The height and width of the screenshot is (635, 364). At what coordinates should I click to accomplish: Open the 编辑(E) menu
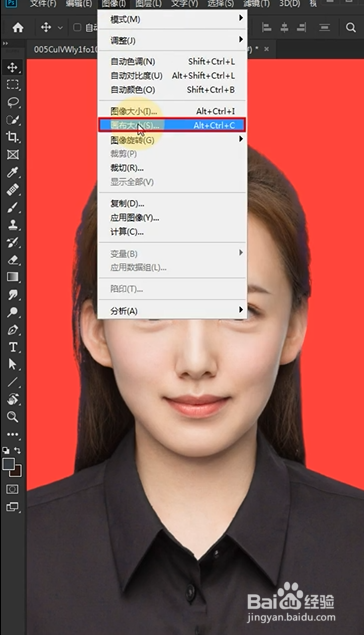79,4
